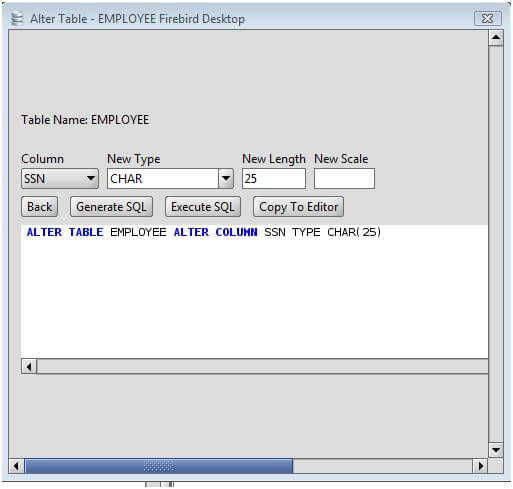Click the blue horizontal scrollbar thumb
The image size is (513, 489).
click(159, 466)
